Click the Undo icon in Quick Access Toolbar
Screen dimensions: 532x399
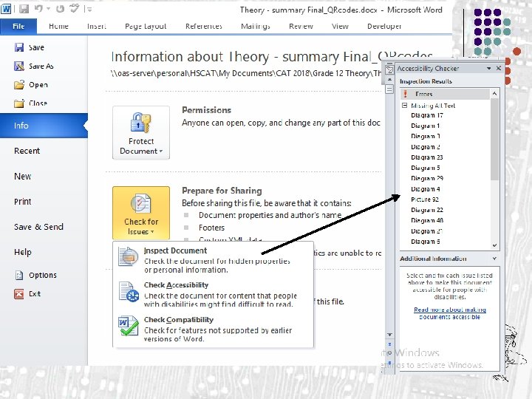point(38,9)
